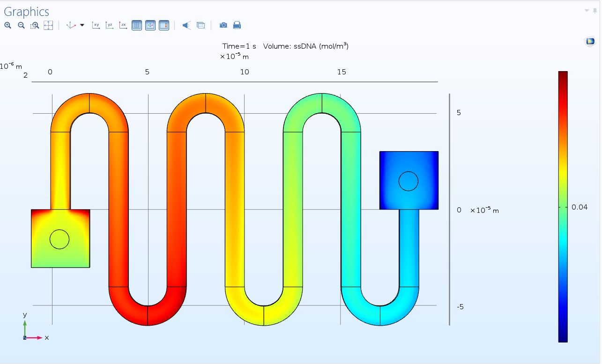Click the Zoom Extents icon
The height and width of the screenshot is (364, 602).
48,25
